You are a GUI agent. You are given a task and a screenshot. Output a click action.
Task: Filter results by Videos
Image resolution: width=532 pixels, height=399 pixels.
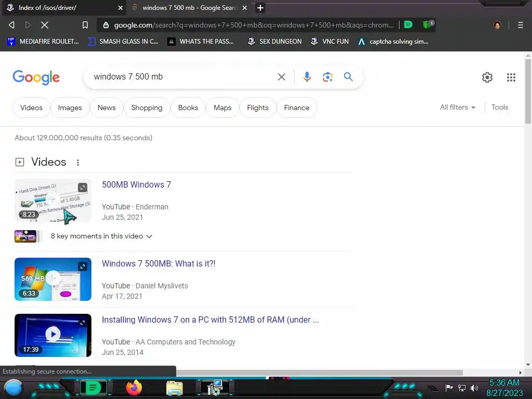pos(31,108)
